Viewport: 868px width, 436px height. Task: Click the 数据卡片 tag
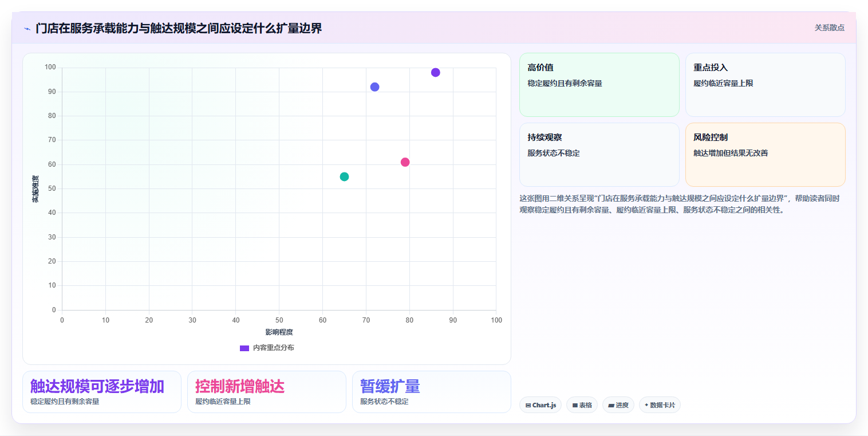(x=660, y=405)
